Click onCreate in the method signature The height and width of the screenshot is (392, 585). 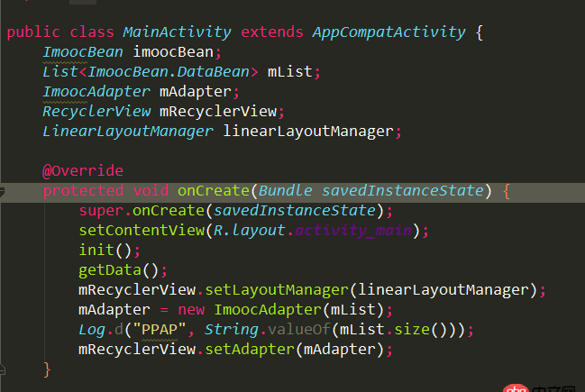[x=213, y=190]
